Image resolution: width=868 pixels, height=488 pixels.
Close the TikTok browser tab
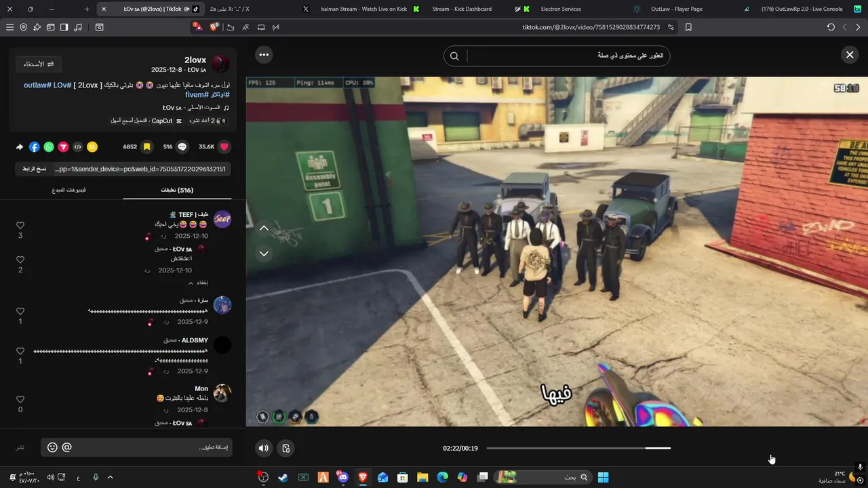103,9
